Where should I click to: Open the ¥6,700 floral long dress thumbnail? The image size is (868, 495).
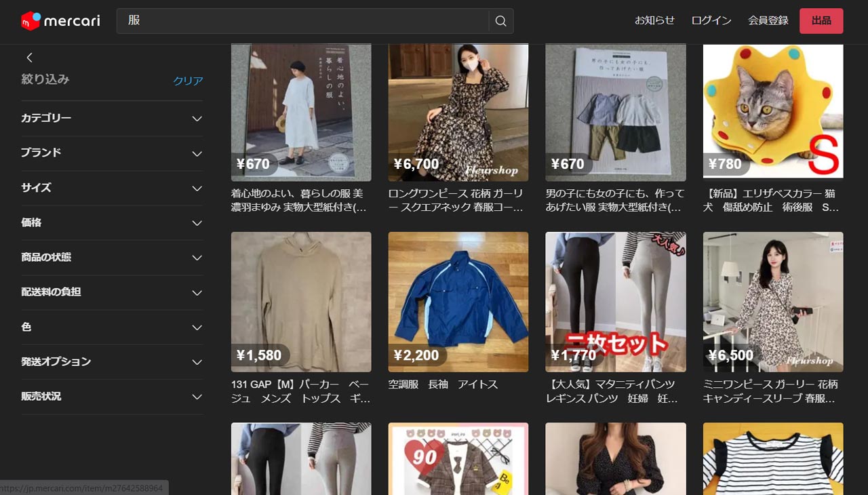(458, 113)
